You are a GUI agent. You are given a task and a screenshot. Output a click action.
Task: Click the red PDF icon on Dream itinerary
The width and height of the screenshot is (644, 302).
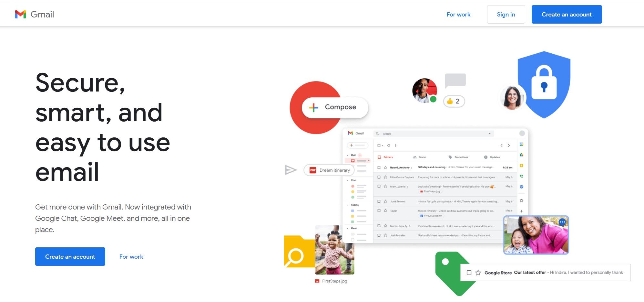click(x=312, y=170)
